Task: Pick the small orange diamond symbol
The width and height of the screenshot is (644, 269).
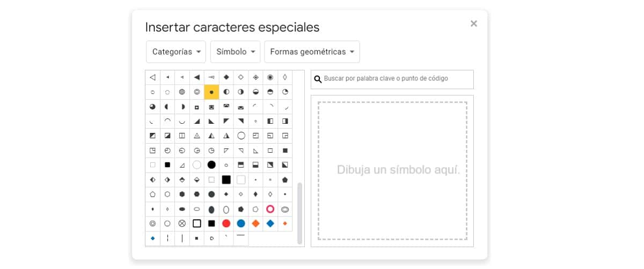Action: [x=285, y=223]
